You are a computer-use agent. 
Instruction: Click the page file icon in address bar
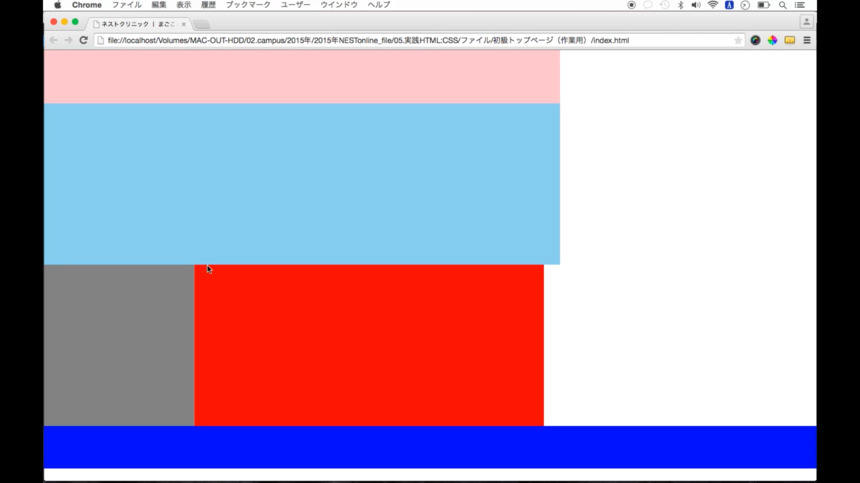click(x=100, y=40)
